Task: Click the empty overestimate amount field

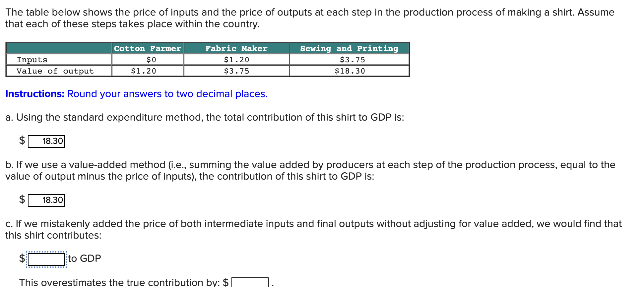Action: (x=250, y=283)
